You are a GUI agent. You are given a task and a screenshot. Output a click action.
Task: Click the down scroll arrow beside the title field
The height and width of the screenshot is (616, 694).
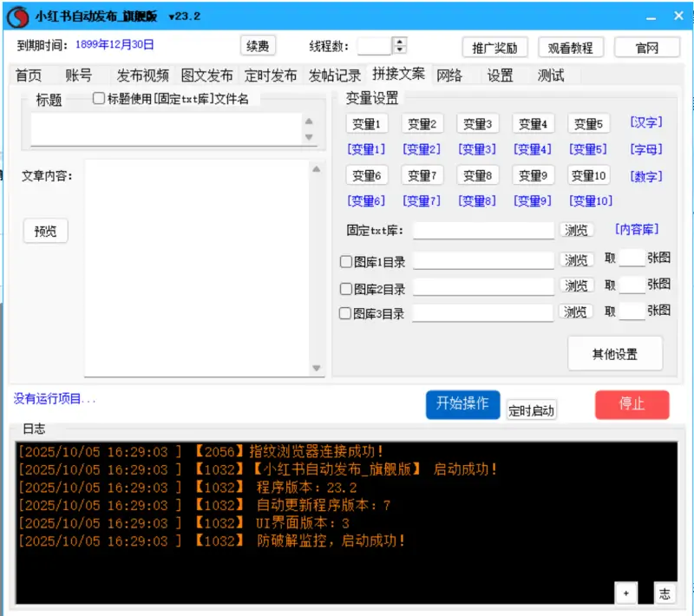pyautogui.click(x=309, y=135)
